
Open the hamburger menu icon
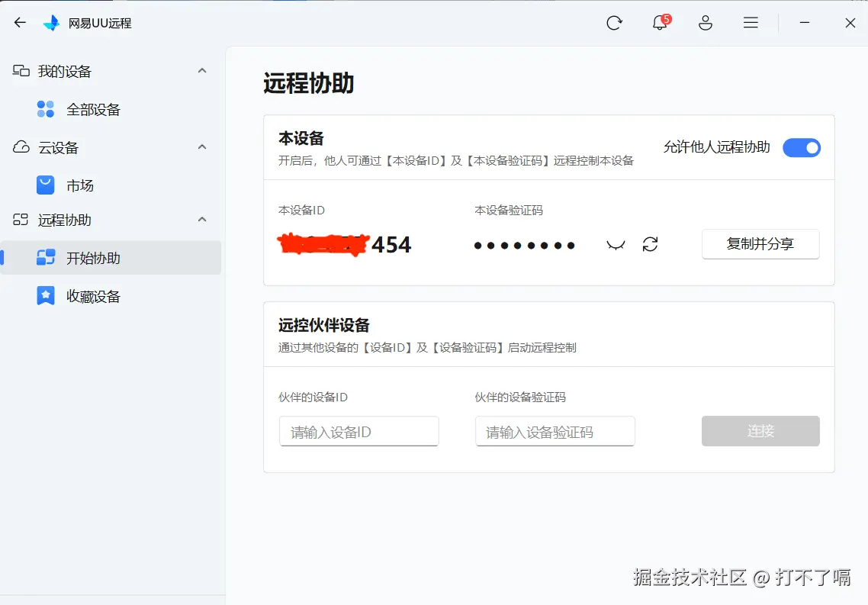click(x=751, y=23)
